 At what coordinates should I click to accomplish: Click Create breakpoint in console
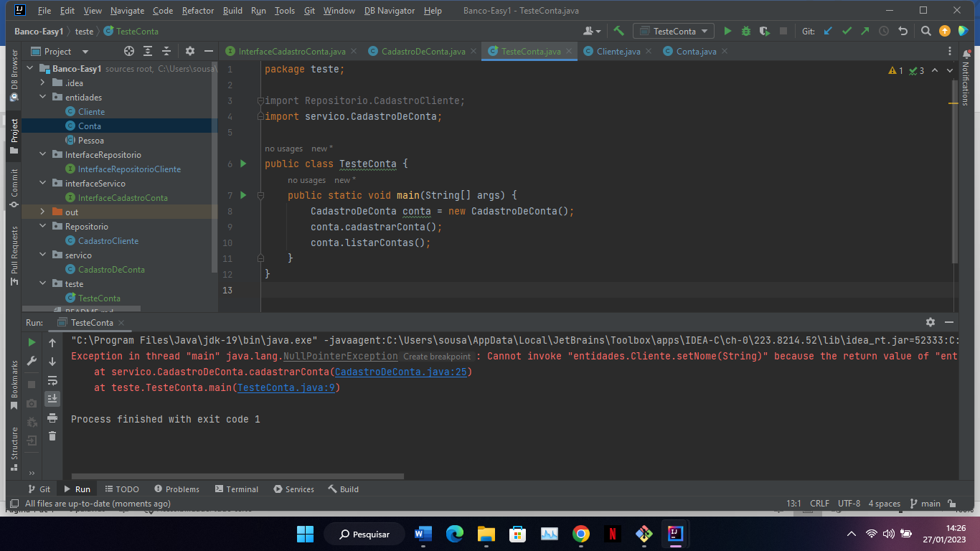(x=437, y=357)
